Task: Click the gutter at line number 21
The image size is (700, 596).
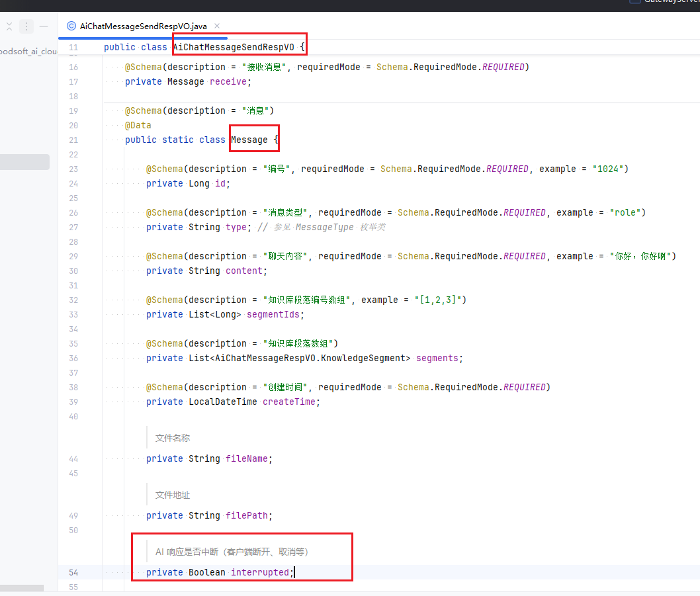Action: tap(73, 140)
